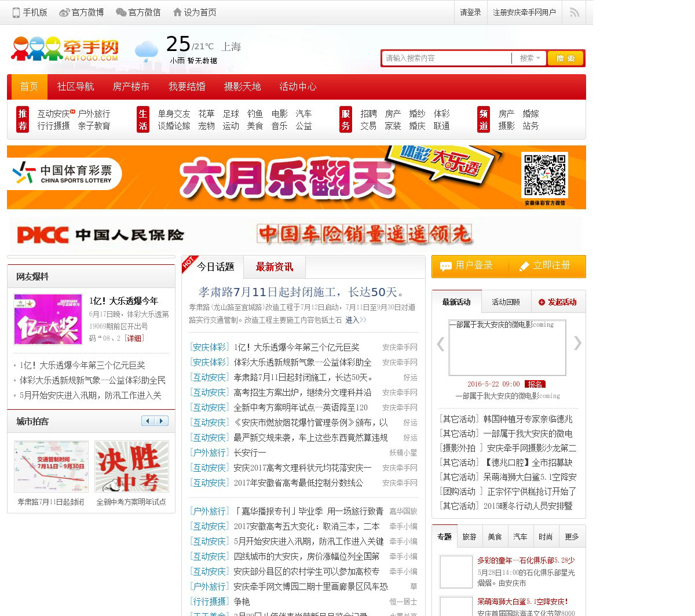Click the rain cloud weather icon

tap(147, 51)
